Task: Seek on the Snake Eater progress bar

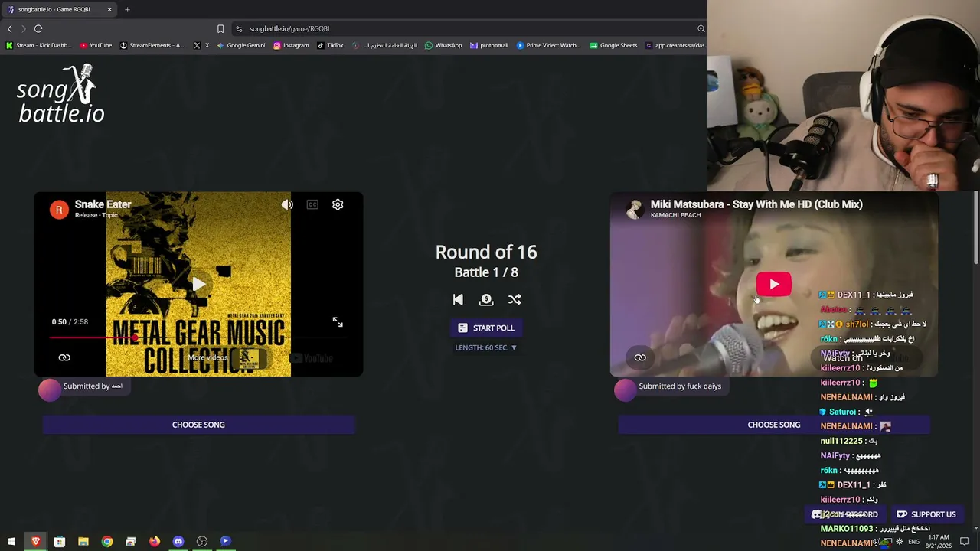Action: pyautogui.click(x=198, y=337)
